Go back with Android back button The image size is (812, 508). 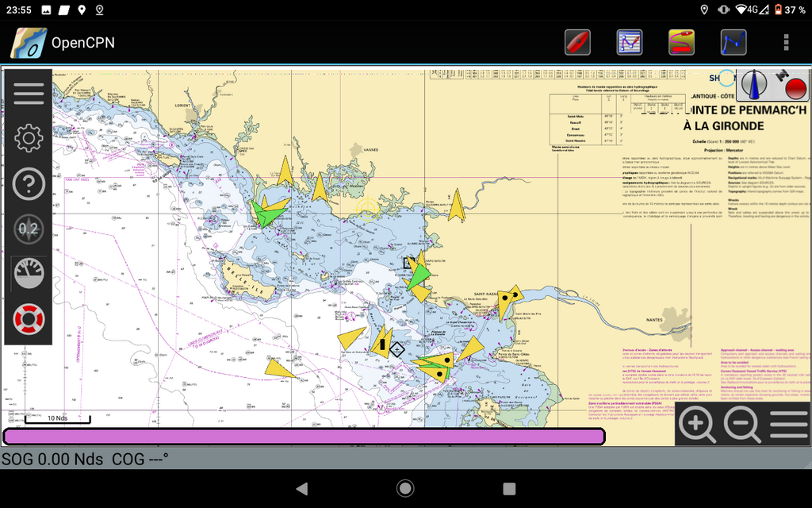pyautogui.click(x=301, y=488)
